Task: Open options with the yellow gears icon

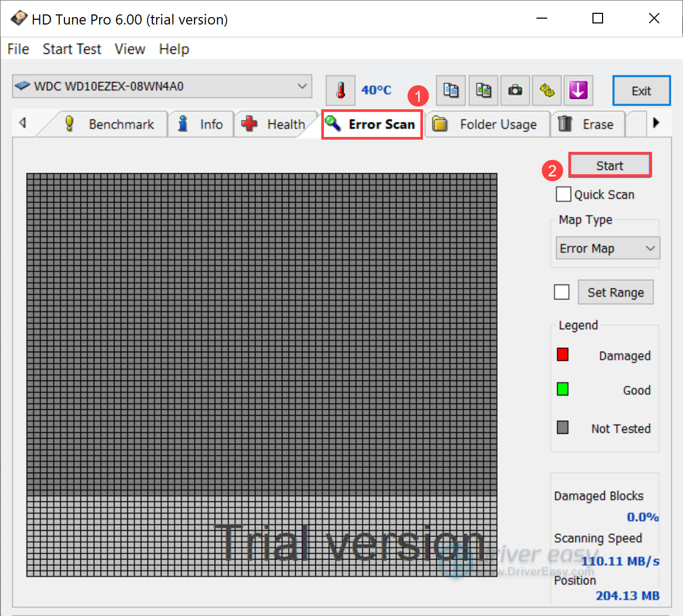Action: [x=547, y=90]
